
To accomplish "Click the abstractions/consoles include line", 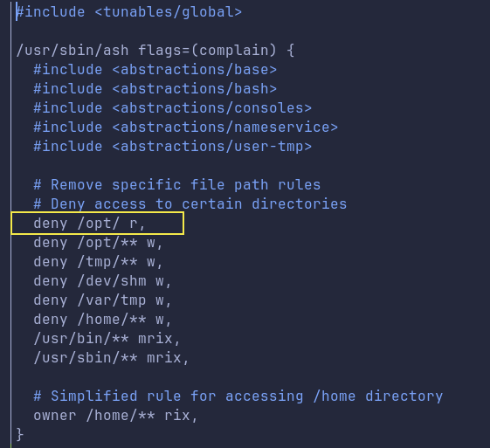I will tap(172, 108).
